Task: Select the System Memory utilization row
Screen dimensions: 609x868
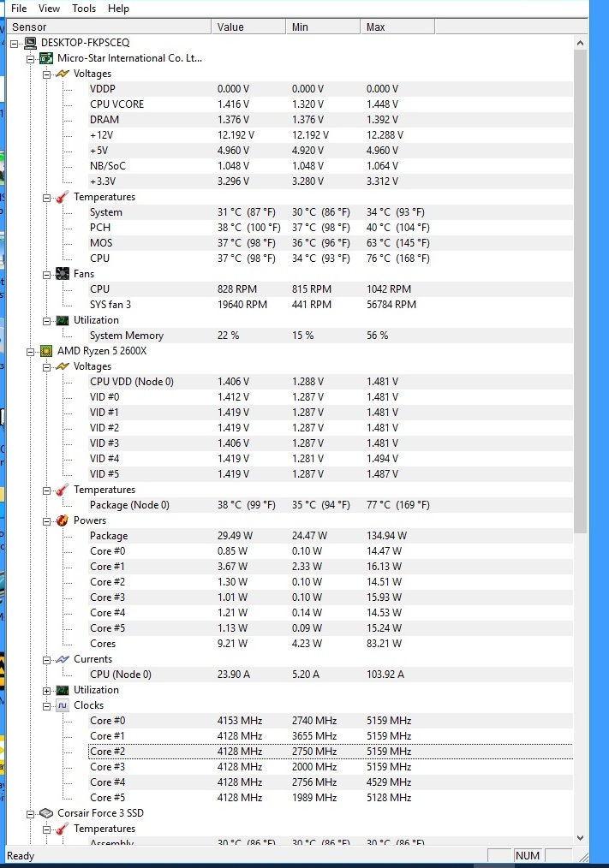Action: coord(331,336)
